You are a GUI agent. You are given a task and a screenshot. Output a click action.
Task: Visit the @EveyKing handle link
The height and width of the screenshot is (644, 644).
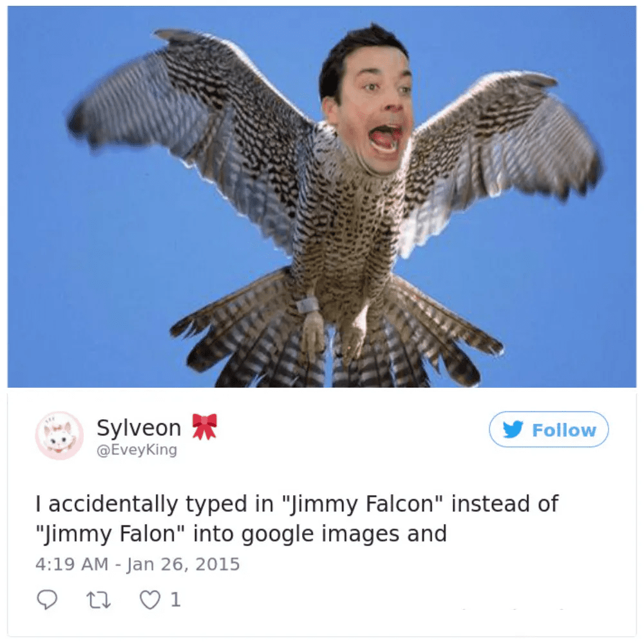(137, 450)
